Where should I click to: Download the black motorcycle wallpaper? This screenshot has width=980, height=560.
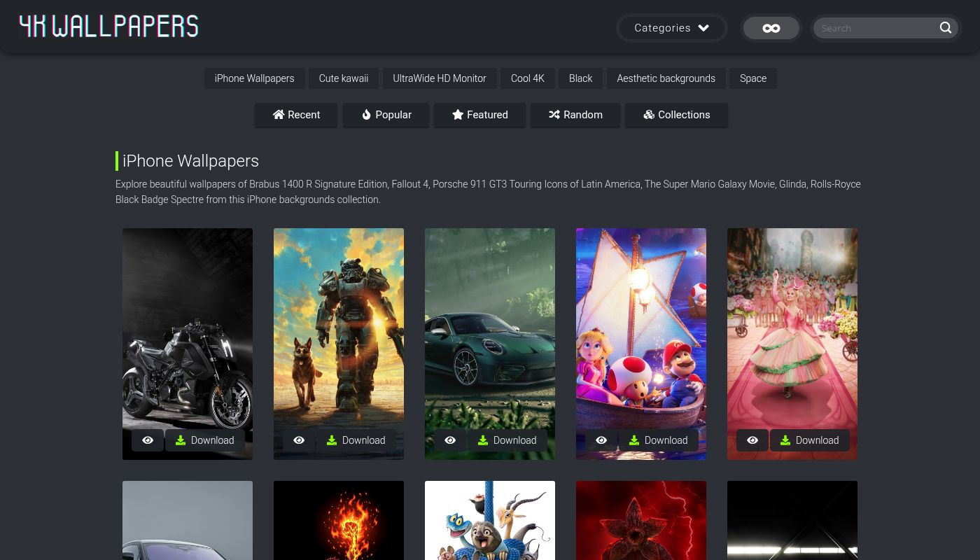click(x=205, y=440)
